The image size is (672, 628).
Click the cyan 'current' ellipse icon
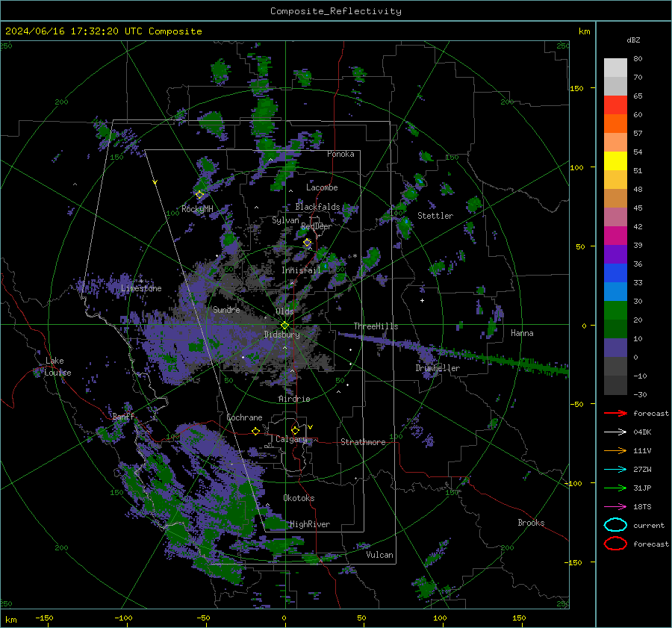click(x=615, y=525)
